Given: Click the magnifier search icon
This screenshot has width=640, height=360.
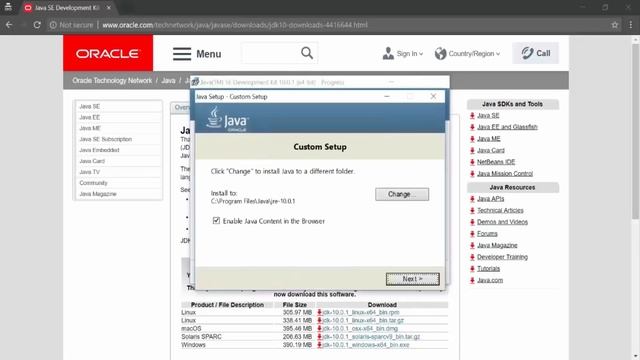Looking at the screenshot, I should [307, 53].
